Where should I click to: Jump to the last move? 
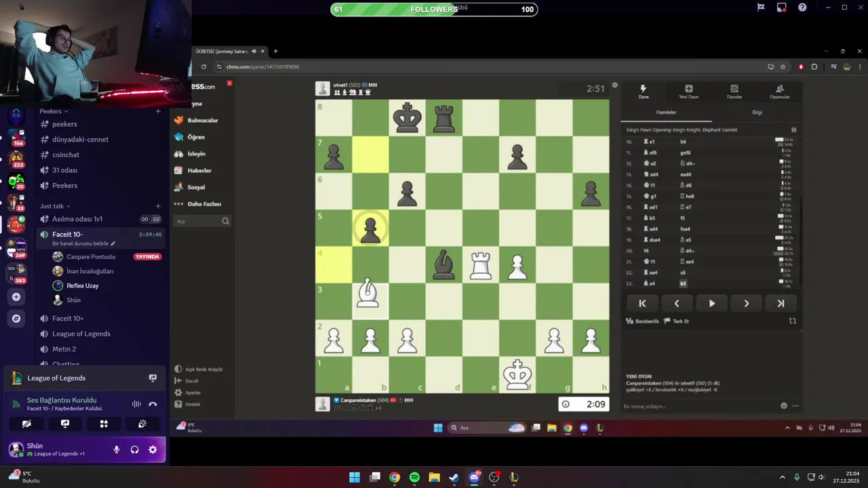[781, 304]
